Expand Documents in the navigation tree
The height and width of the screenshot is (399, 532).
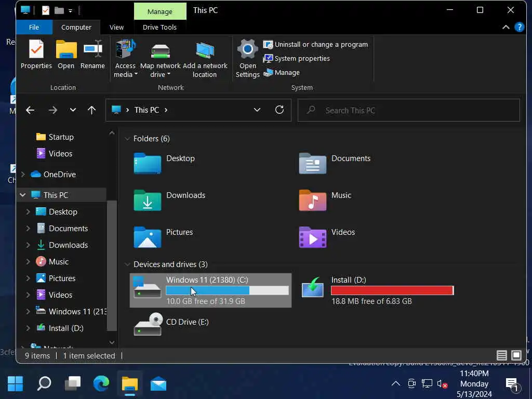click(x=28, y=229)
